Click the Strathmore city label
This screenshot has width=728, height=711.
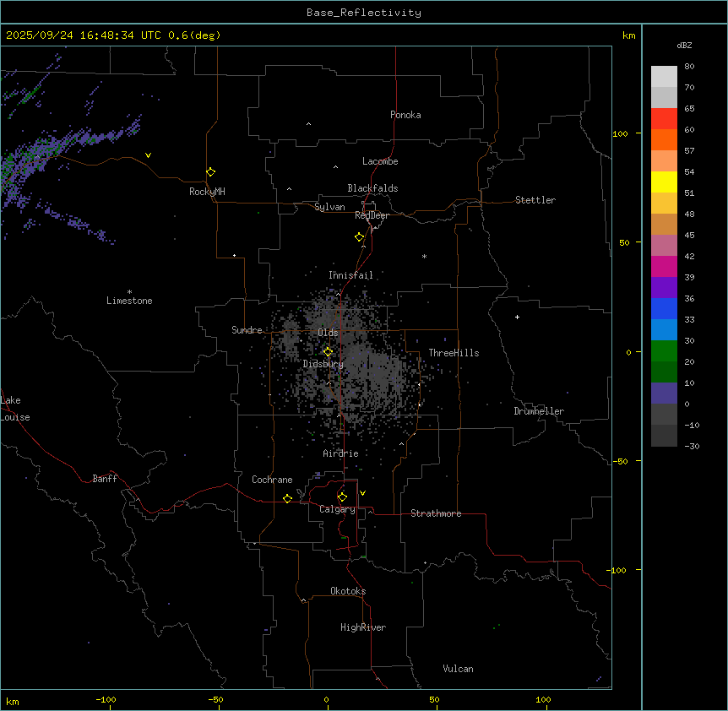click(x=436, y=514)
